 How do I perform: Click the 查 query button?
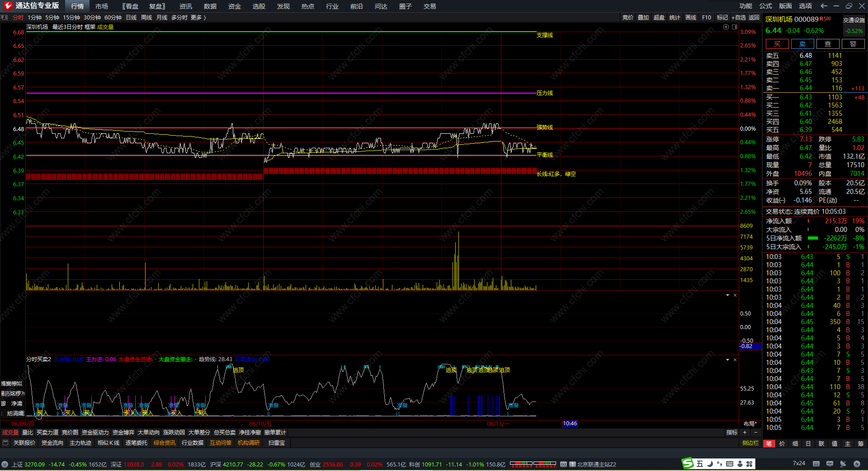(828, 44)
